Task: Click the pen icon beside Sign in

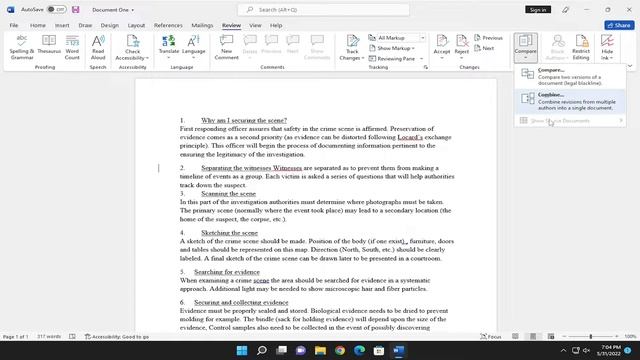Action: (x=565, y=10)
